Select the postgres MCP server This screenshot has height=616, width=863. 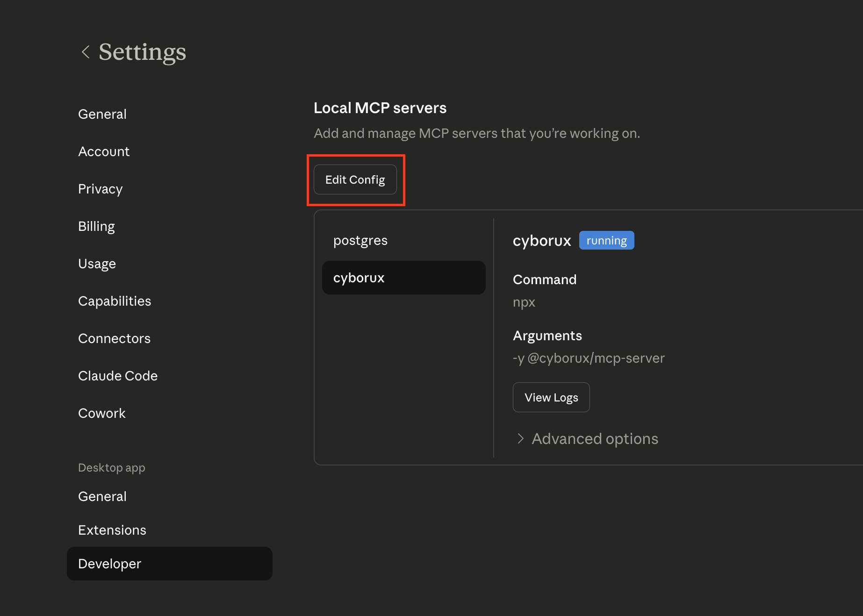click(360, 240)
